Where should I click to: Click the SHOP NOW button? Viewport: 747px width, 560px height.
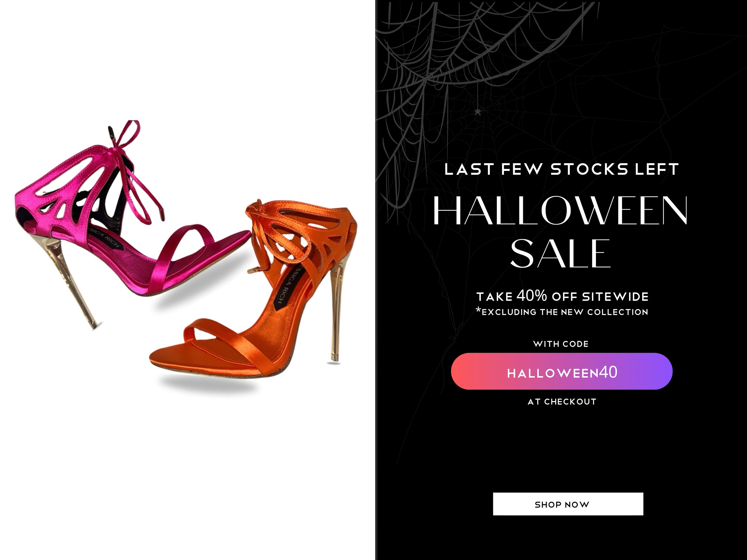568,504
